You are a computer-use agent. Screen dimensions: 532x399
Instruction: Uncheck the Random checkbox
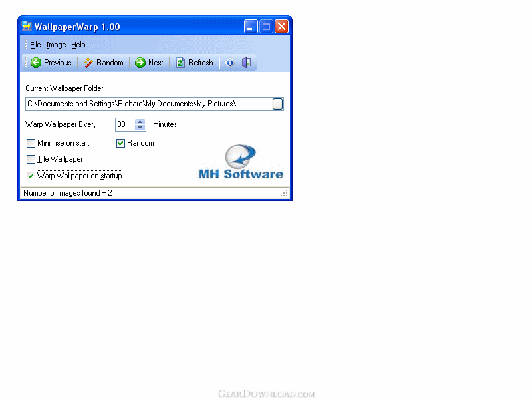point(121,143)
